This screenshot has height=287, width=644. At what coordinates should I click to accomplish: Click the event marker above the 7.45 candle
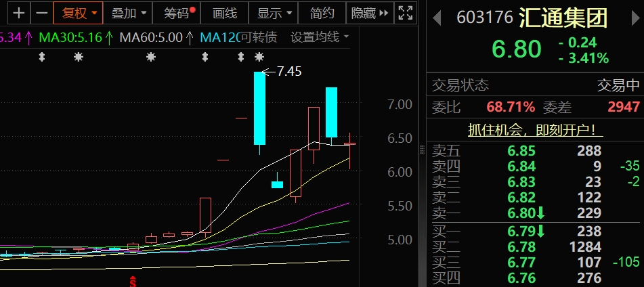[x=259, y=57]
